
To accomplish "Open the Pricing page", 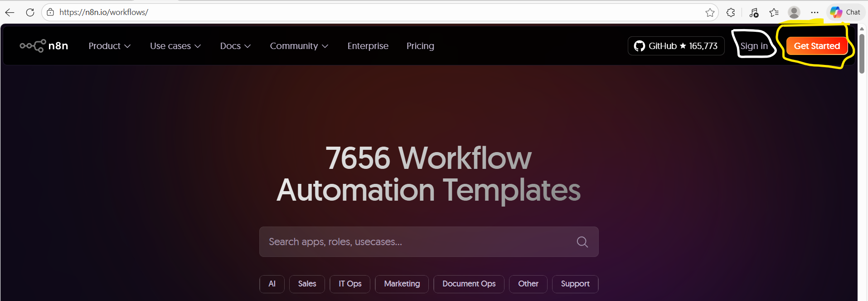I will 420,46.
